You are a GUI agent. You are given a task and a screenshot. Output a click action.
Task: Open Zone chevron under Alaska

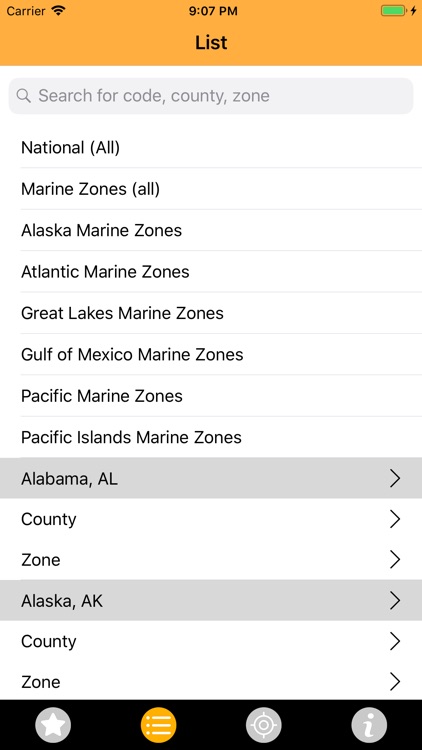pyautogui.click(x=395, y=682)
